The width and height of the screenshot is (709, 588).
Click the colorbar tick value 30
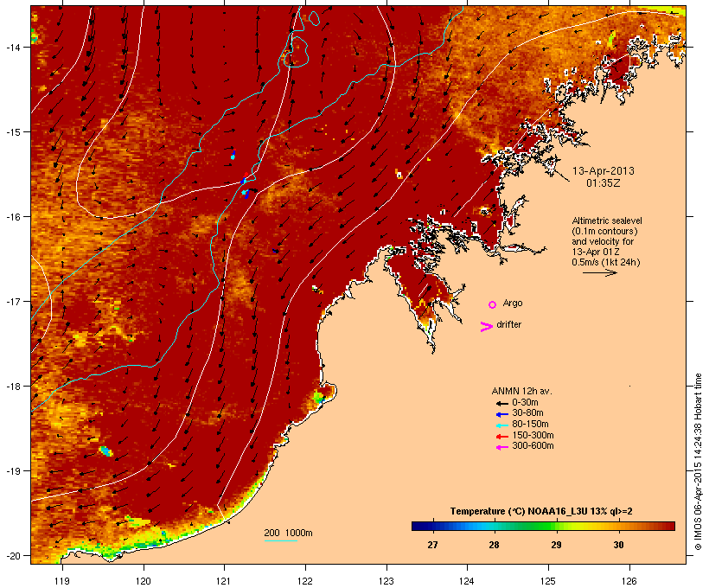[x=618, y=545]
